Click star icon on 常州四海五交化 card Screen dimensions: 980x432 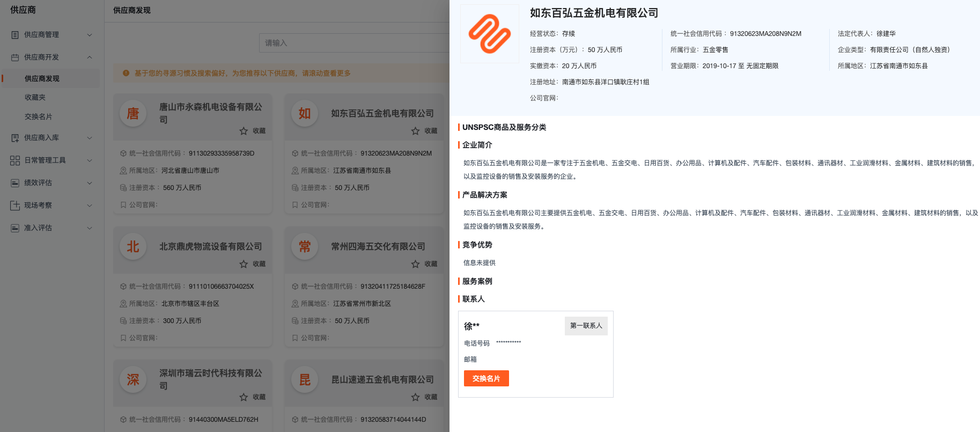[415, 264]
